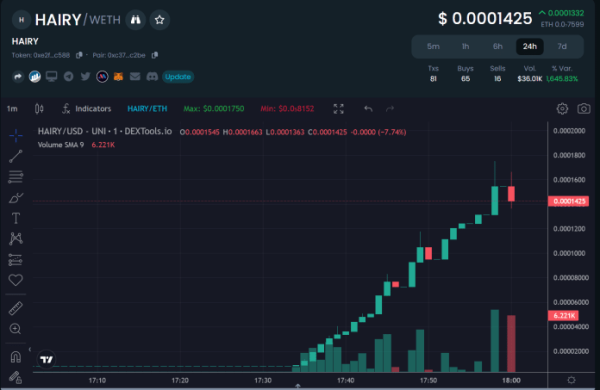Click the MetaMask fox icon
The width and height of the screenshot is (600, 390).
118,77
